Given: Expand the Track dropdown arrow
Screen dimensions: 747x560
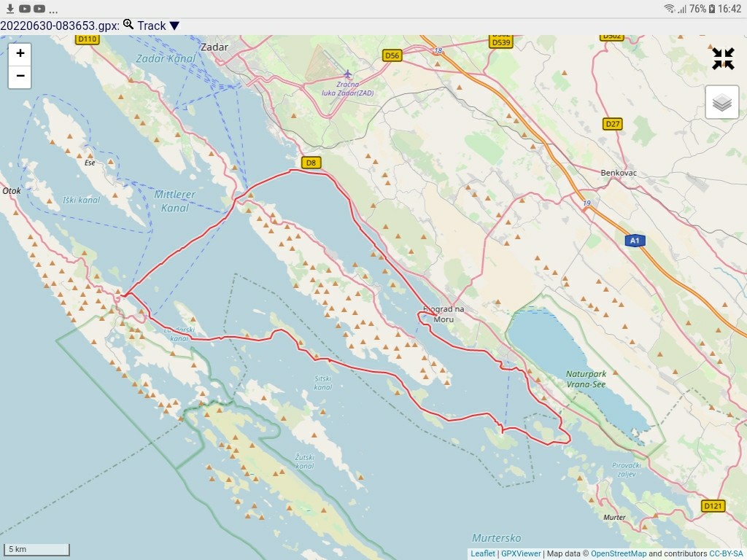Looking at the screenshot, I should pos(174,26).
